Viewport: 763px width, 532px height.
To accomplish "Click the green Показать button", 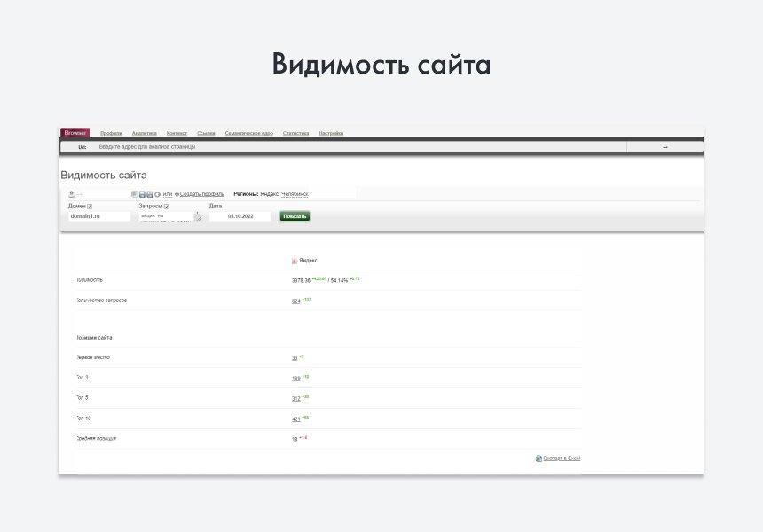I will (295, 216).
